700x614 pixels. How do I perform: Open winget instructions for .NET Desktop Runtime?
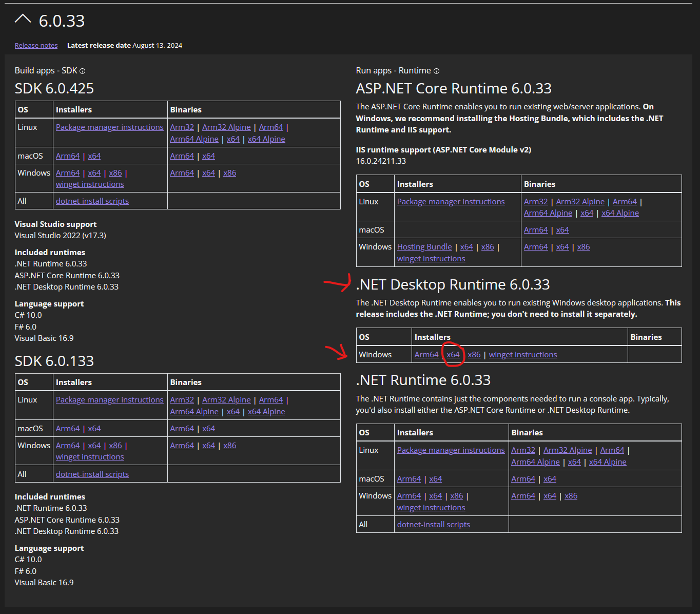click(x=522, y=355)
